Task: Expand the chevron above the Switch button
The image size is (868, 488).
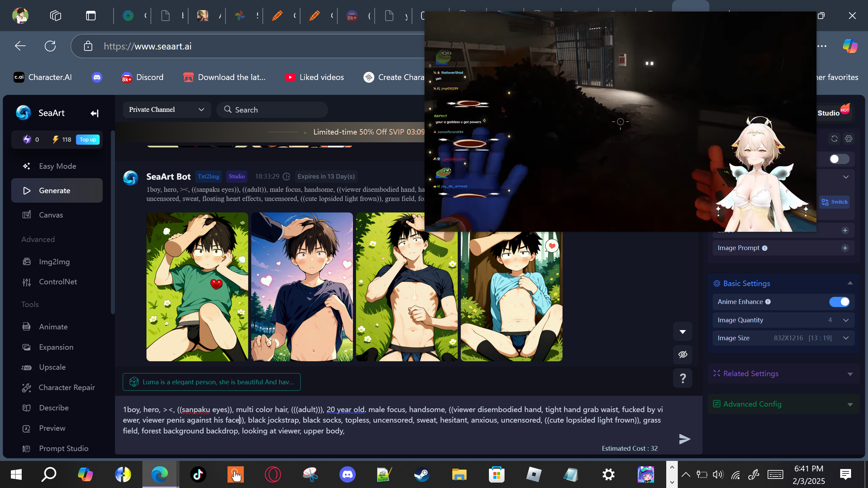Action: point(846,177)
